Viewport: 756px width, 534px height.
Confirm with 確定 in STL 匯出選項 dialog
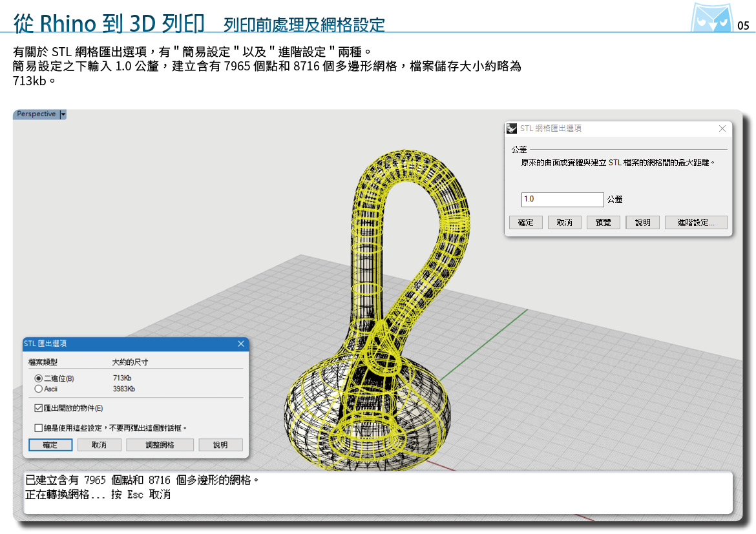click(x=50, y=445)
